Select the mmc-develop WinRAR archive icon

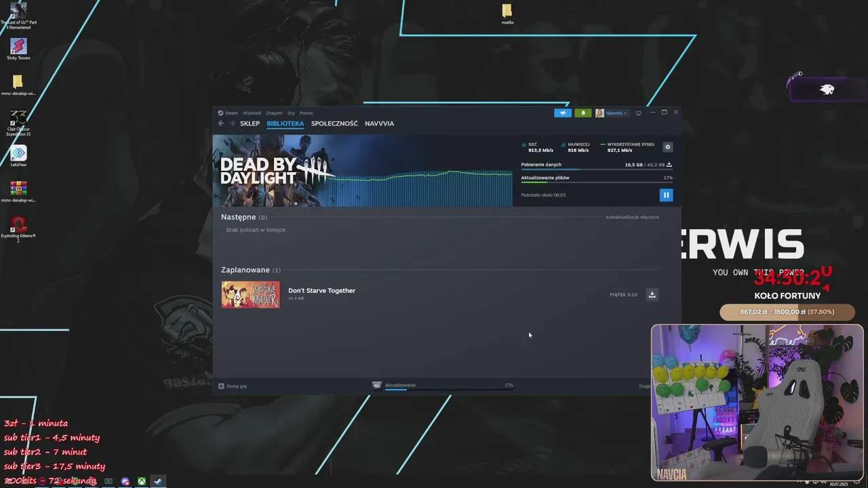(x=18, y=191)
